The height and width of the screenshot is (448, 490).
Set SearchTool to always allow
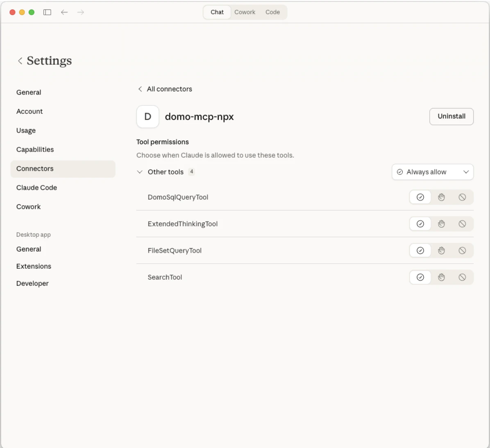[x=420, y=277]
